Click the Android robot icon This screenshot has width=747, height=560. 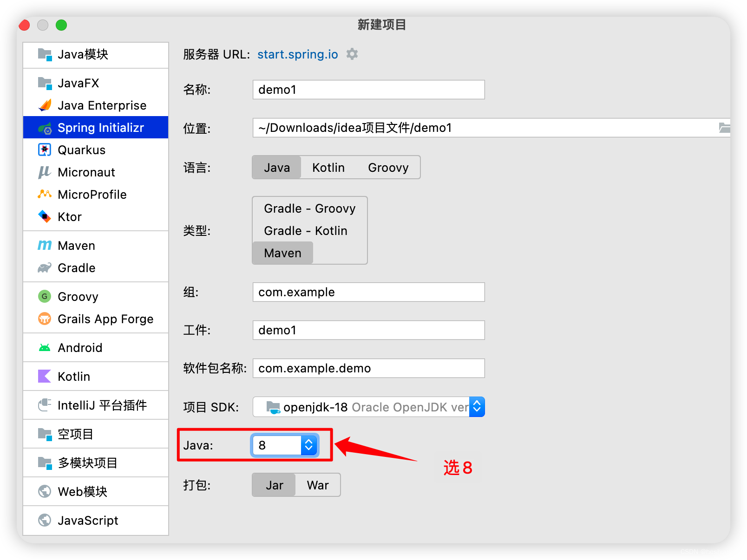click(45, 348)
